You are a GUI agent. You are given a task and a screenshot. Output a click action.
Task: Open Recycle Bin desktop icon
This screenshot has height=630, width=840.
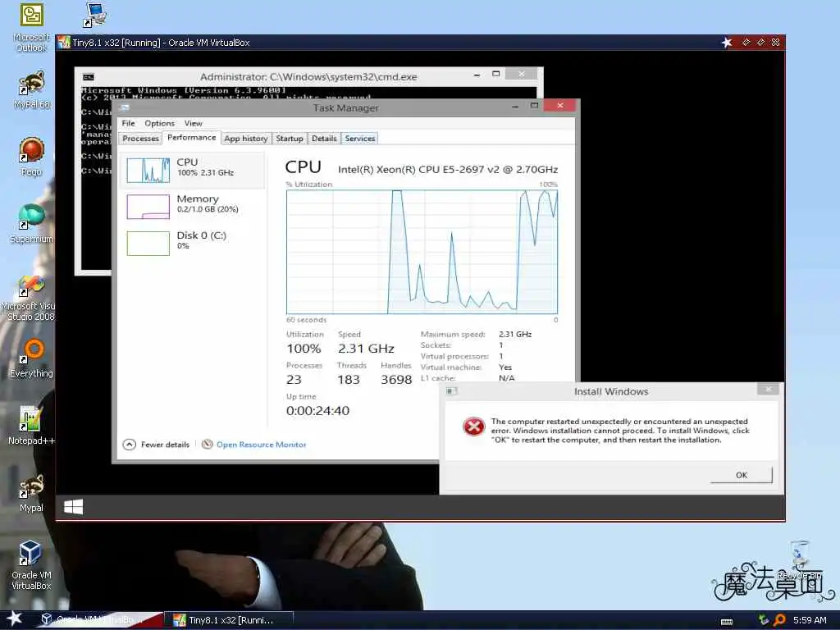800,559
